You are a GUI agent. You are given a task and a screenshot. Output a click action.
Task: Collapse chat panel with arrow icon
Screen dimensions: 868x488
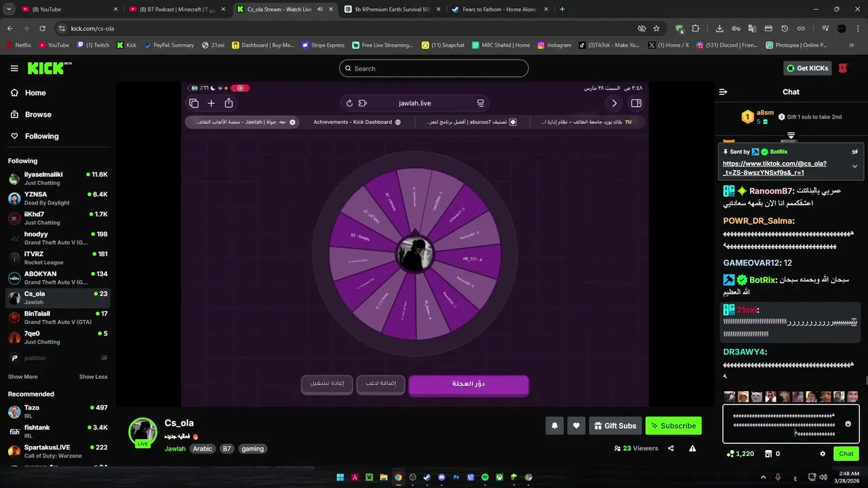pos(723,92)
